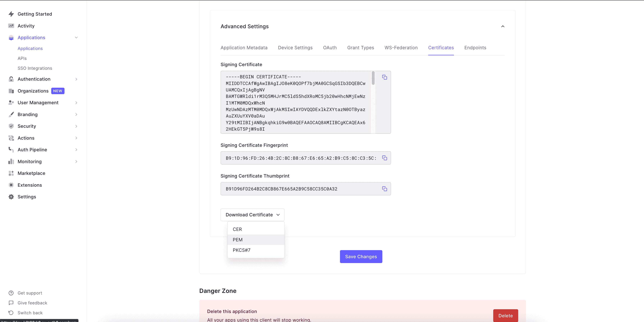
Task: Click the Getting Started icon in sidebar
Action: click(11, 14)
